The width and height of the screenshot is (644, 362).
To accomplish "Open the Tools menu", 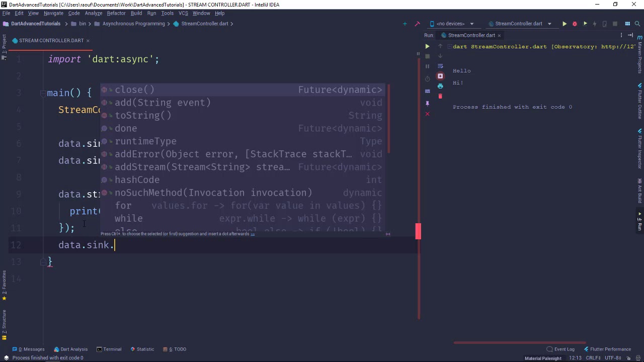I will click(x=167, y=13).
